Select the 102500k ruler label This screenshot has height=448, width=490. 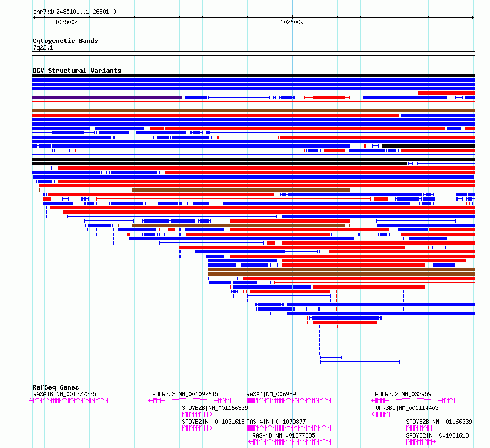(x=66, y=22)
